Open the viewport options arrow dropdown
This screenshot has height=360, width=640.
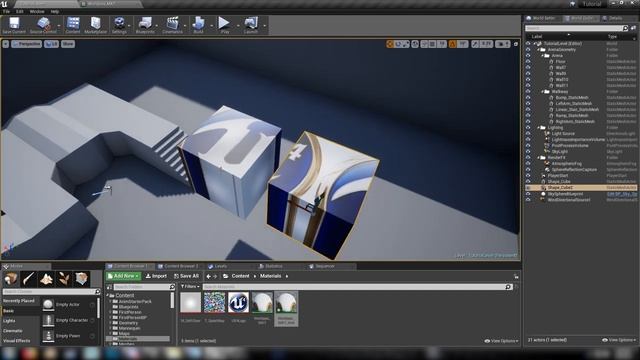click(5, 44)
